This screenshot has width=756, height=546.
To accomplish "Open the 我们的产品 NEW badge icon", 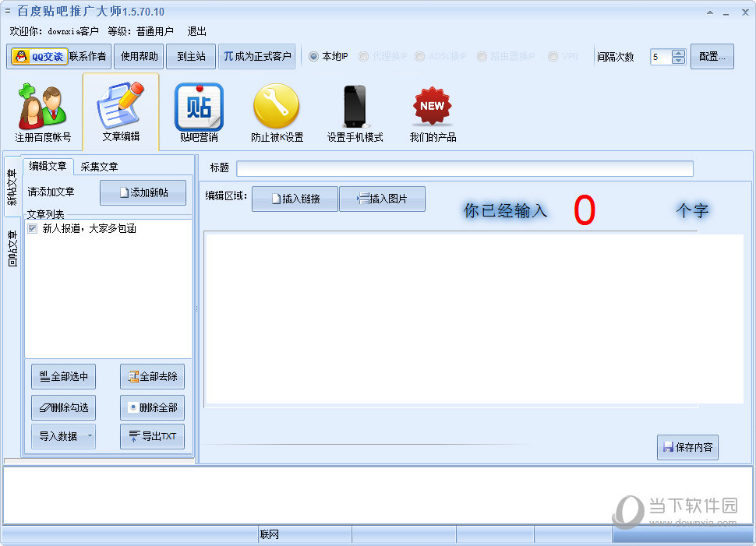I will pos(433,113).
